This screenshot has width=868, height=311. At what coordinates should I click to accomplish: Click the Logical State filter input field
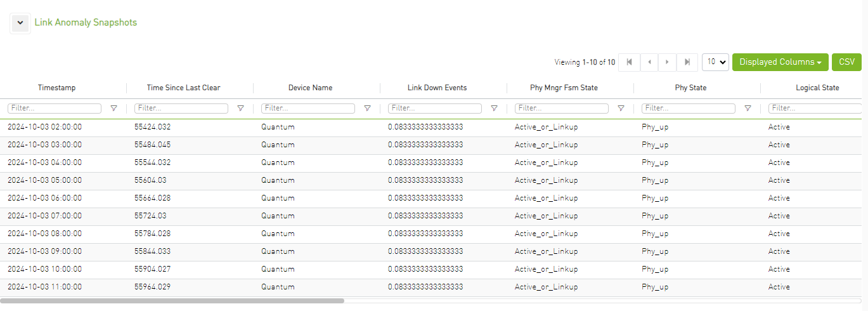(x=815, y=109)
